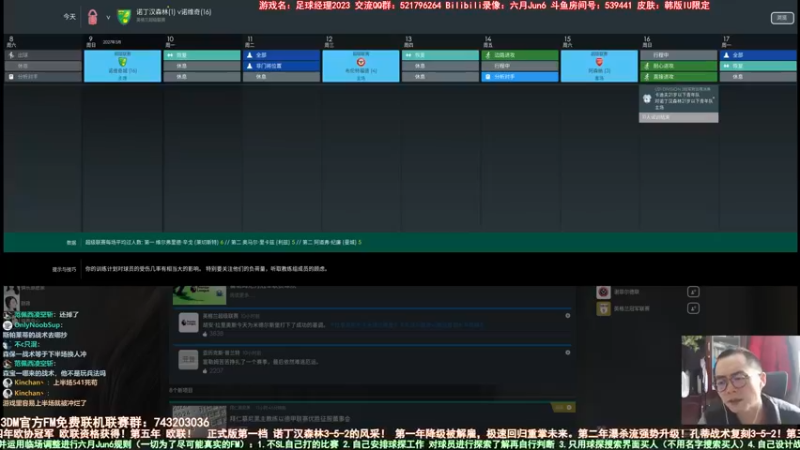The height and width of the screenshot is (450, 800).
Task: Click Norwich crest in the 9th match cell
Action: tap(122, 62)
